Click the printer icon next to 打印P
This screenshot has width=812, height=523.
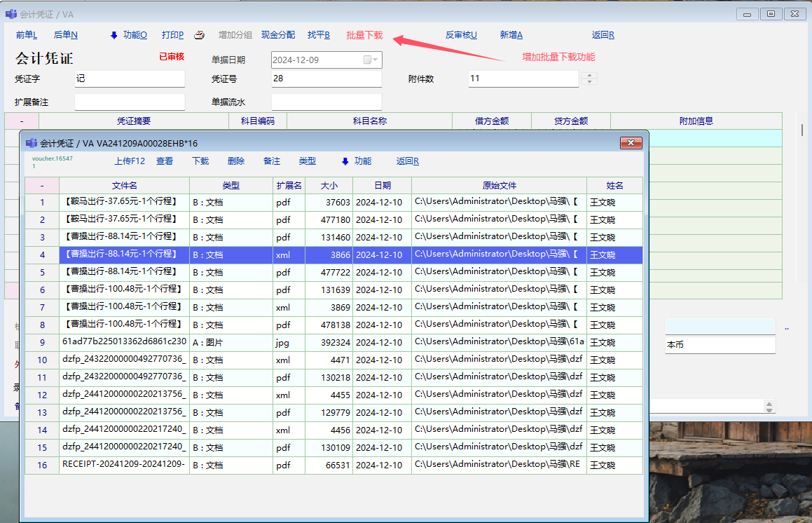tap(199, 35)
